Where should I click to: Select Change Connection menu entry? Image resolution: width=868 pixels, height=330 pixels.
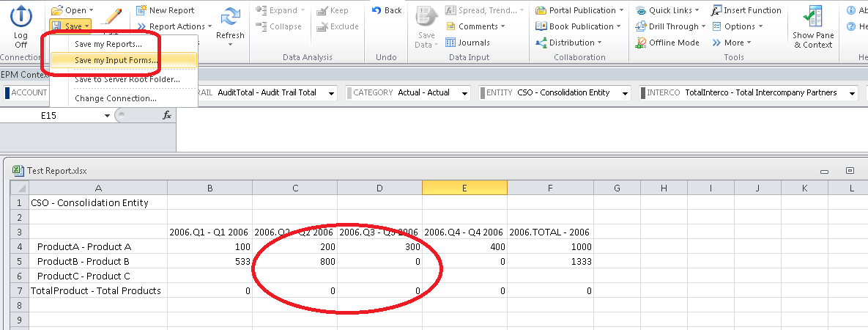pos(115,98)
